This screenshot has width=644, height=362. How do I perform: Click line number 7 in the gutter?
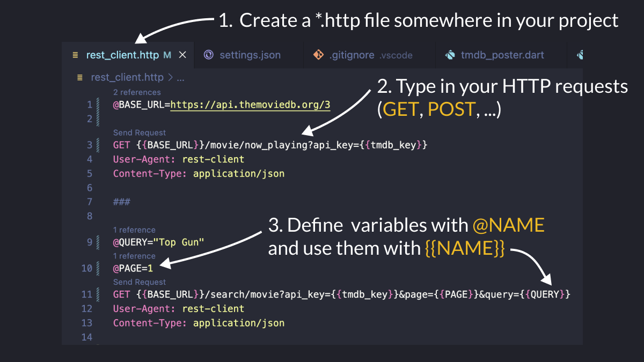click(90, 201)
